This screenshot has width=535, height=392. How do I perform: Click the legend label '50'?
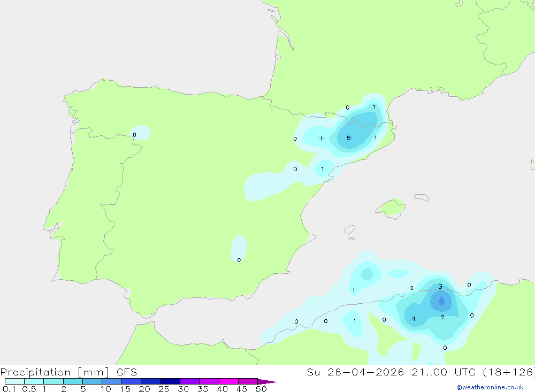(261, 389)
